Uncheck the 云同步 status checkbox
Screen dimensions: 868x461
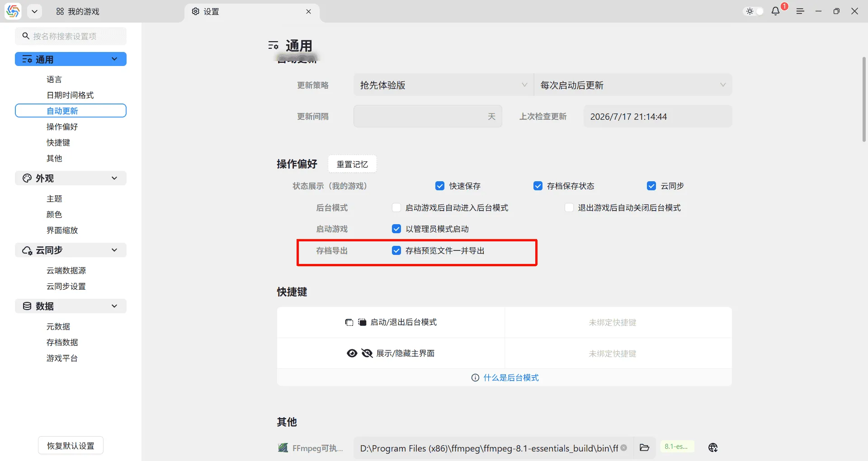coord(651,186)
